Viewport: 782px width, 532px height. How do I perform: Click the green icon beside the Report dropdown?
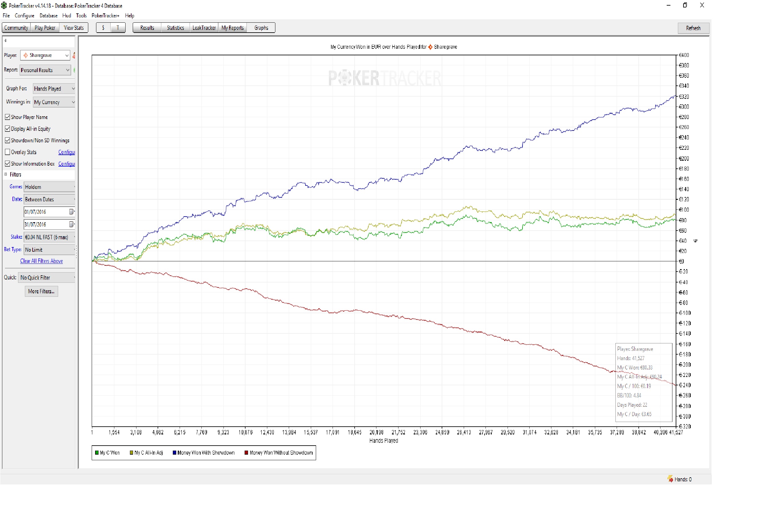(74, 70)
